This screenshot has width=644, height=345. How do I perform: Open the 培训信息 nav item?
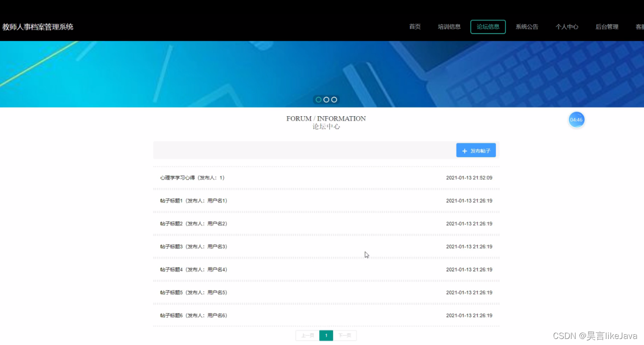pyautogui.click(x=449, y=27)
